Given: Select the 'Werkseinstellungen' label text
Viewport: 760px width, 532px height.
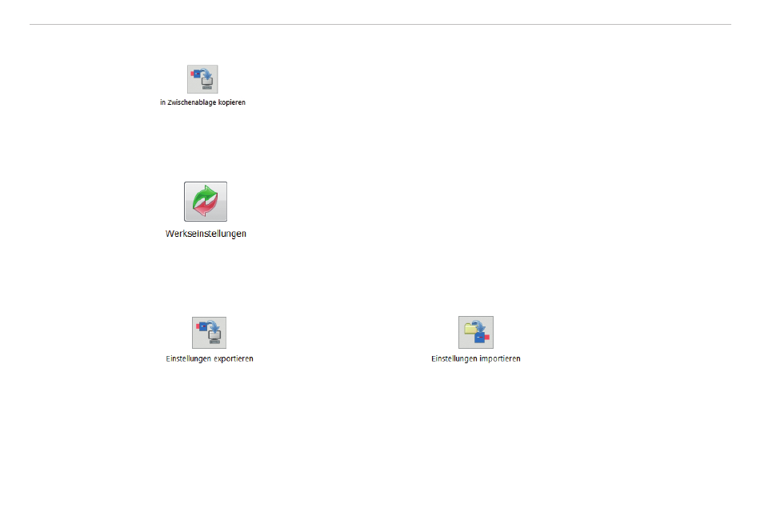Looking at the screenshot, I should (206, 234).
